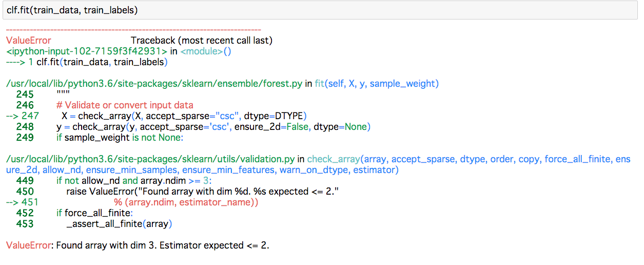The width and height of the screenshot is (644, 265).
Task: Click the '# Validate or convert input data' comment
Action: [125, 105]
